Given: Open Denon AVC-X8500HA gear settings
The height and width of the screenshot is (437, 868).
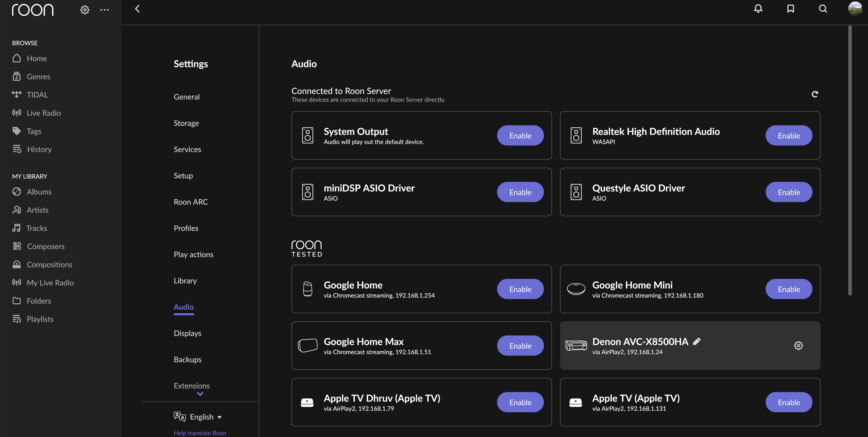Looking at the screenshot, I should (798, 345).
